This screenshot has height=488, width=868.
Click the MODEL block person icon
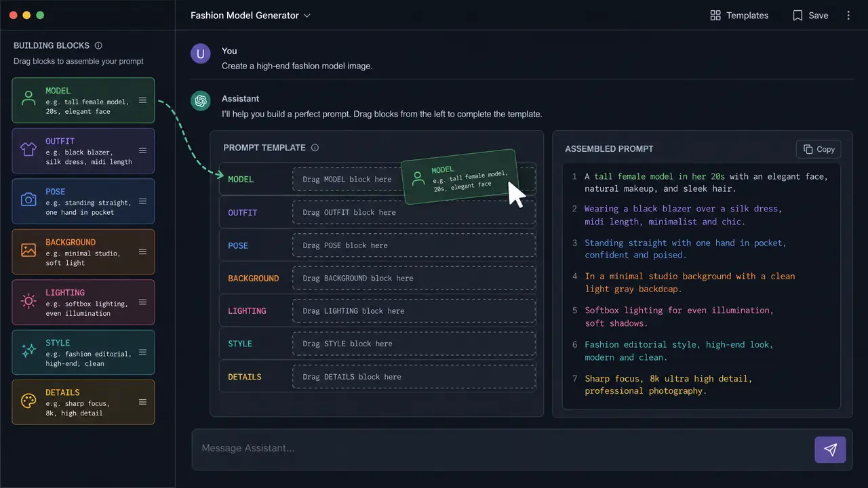click(28, 99)
